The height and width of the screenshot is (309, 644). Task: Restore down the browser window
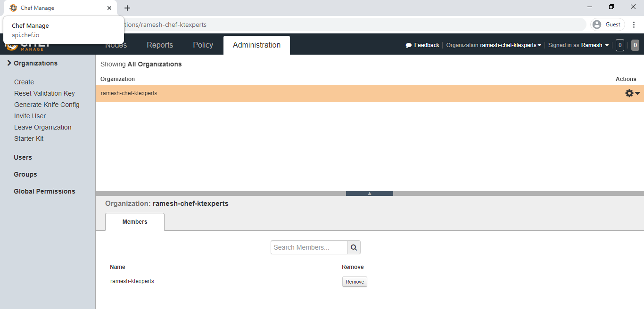[x=611, y=7]
